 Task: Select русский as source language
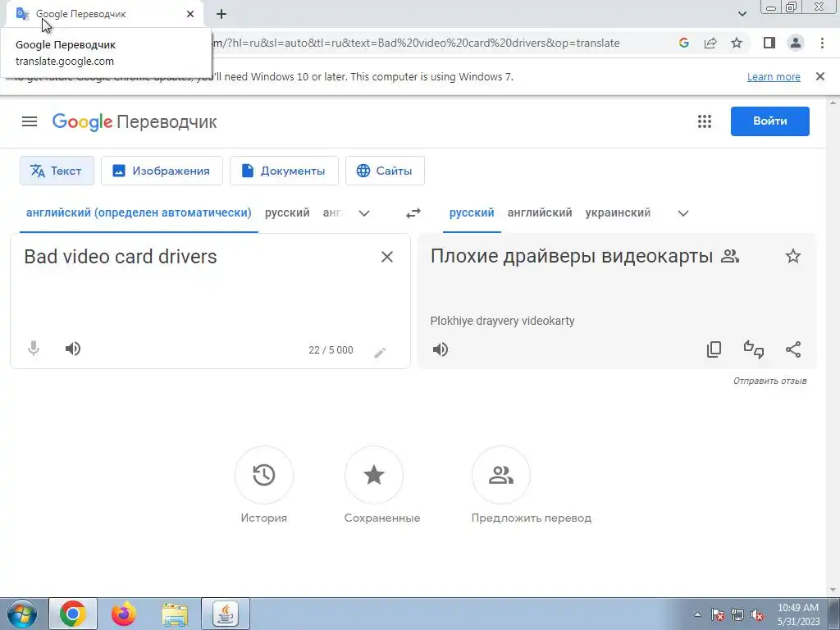[287, 212]
